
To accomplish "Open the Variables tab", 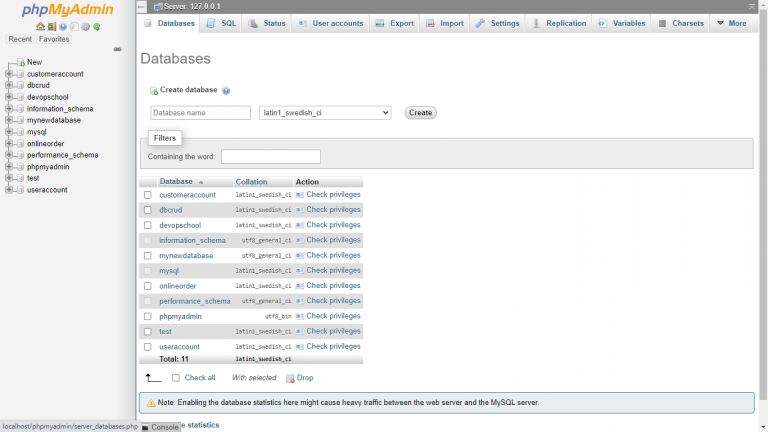I will (x=622, y=24).
